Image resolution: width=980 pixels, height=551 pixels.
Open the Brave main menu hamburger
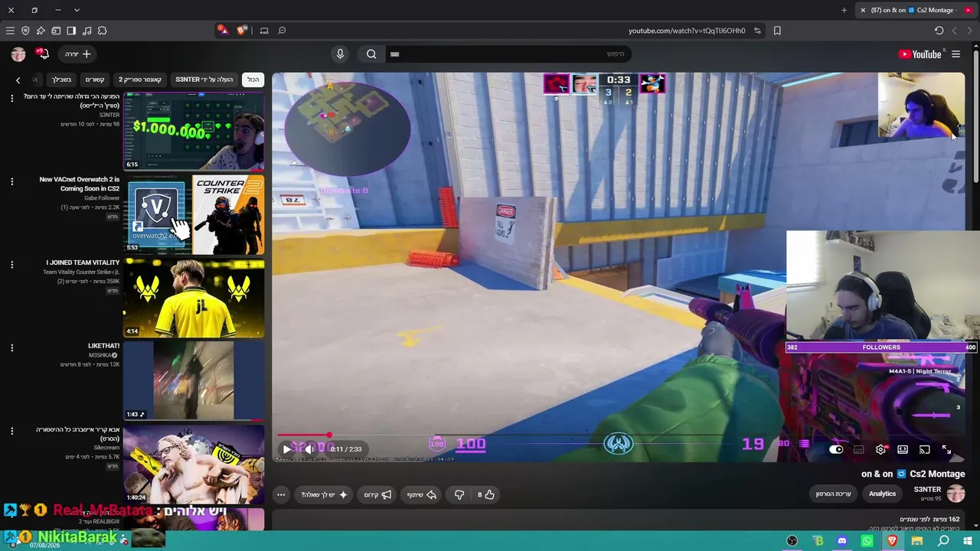[x=10, y=31]
